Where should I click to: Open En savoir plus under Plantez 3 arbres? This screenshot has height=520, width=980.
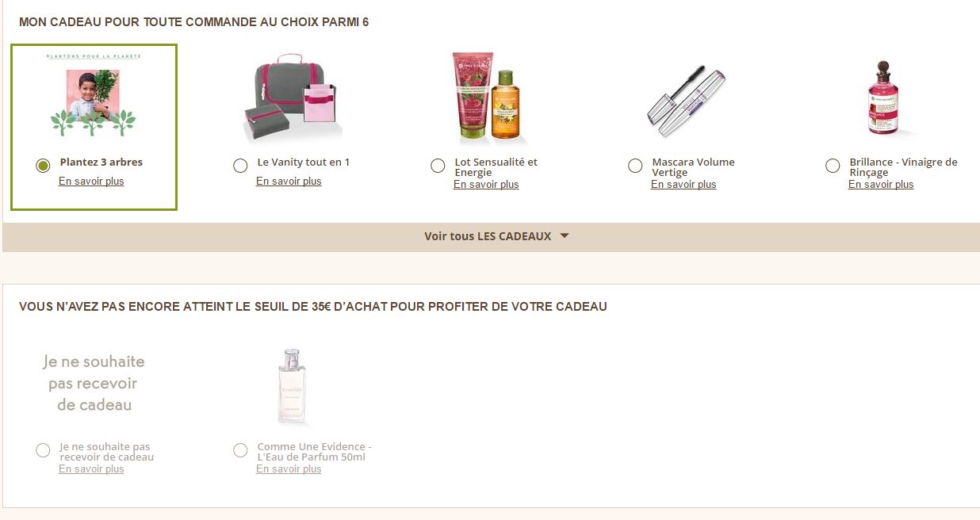(x=91, y=182)
